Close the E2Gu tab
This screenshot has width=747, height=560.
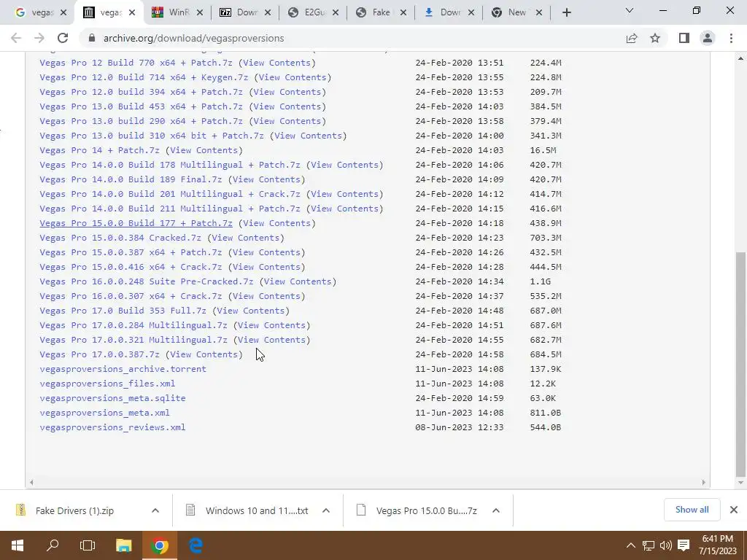pyautogui.click(x=336, y=13)
